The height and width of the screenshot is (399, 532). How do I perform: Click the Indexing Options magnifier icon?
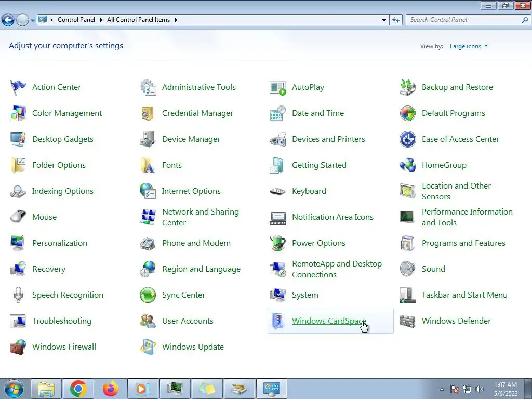coord(18,191)
